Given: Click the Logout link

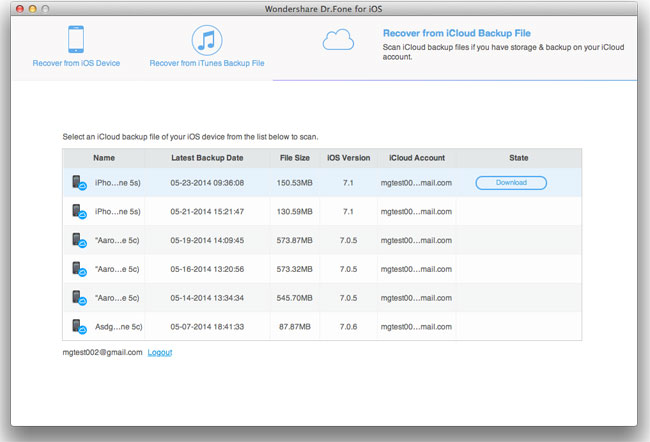Looking at the screenshot, I should (160, 353).
